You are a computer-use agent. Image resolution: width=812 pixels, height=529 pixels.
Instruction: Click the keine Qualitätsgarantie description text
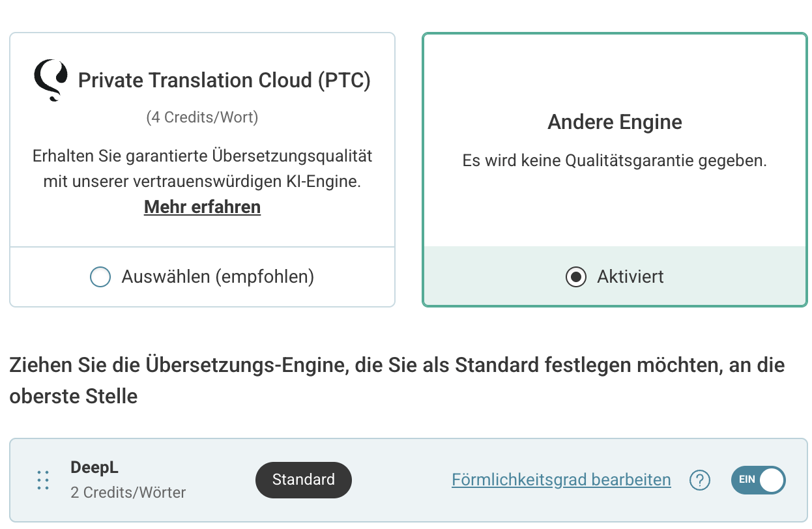click(x=615, y=161)
